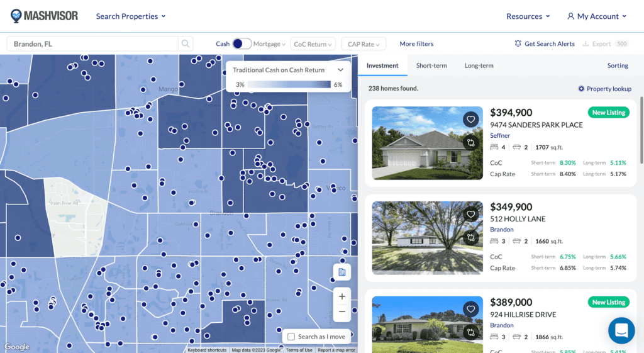This screenshot has width=644, height=353.
Task: Click the My Account user icon
Action: tap(570, 16)
